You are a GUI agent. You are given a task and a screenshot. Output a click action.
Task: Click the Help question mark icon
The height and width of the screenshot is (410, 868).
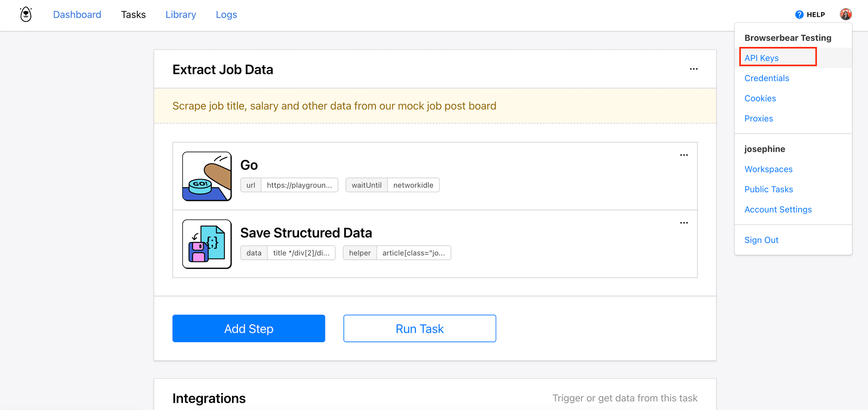click(799, 15)
